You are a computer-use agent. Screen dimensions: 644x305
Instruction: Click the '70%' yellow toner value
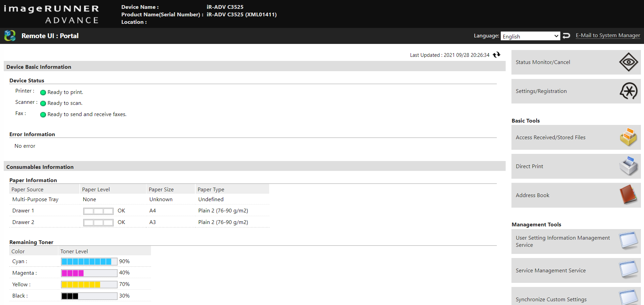point(124,284)
